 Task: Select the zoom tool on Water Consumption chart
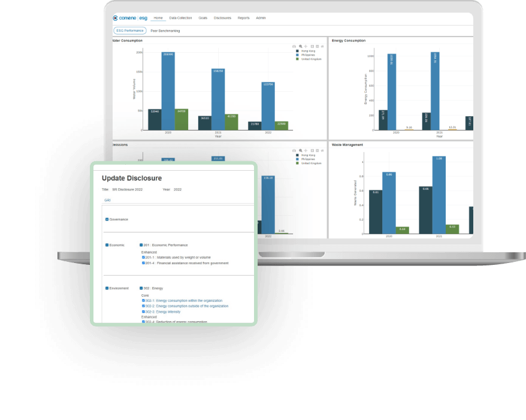[301, 46]
